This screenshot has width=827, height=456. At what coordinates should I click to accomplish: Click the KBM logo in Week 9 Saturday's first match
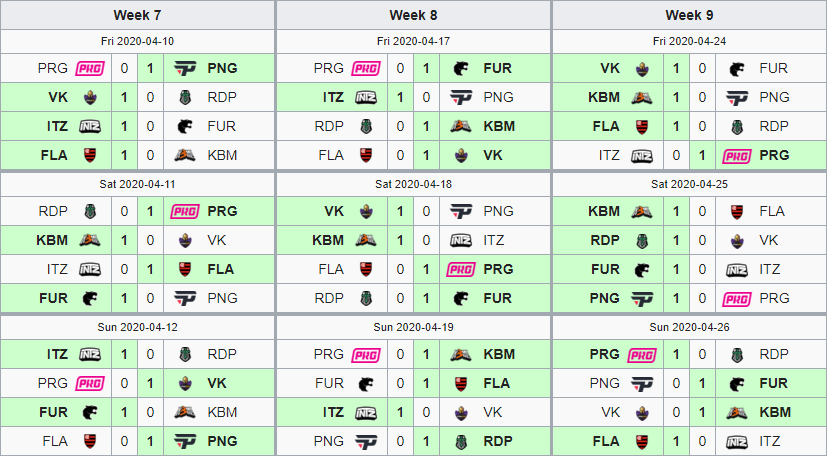tap(642, 212)
